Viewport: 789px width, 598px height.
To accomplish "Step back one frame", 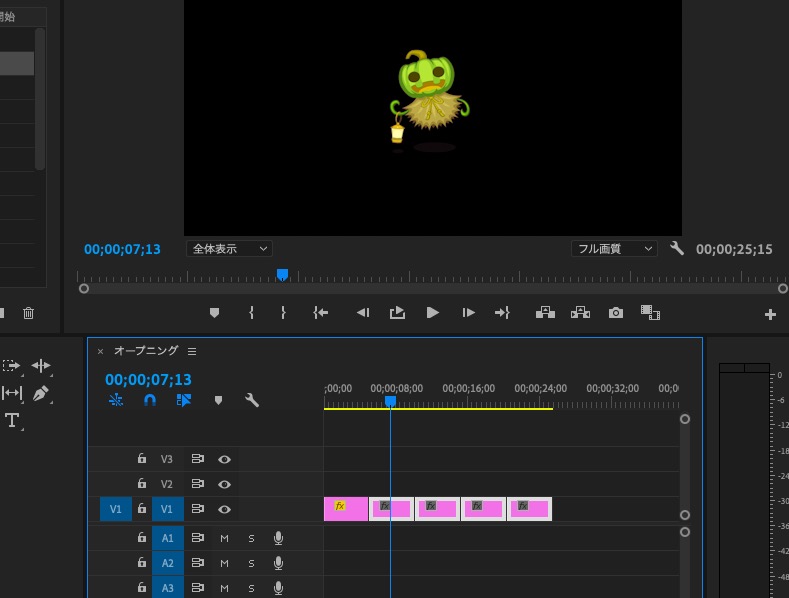I will coord(363,313).
